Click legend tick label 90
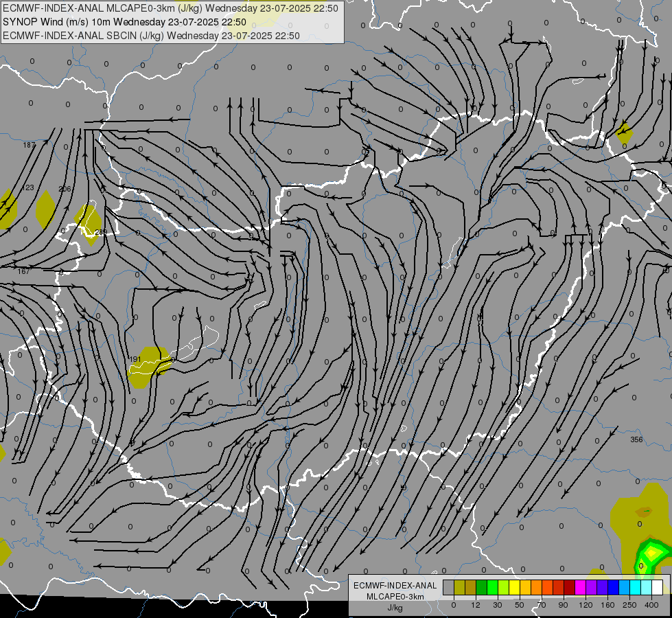 tap(564, 605)
